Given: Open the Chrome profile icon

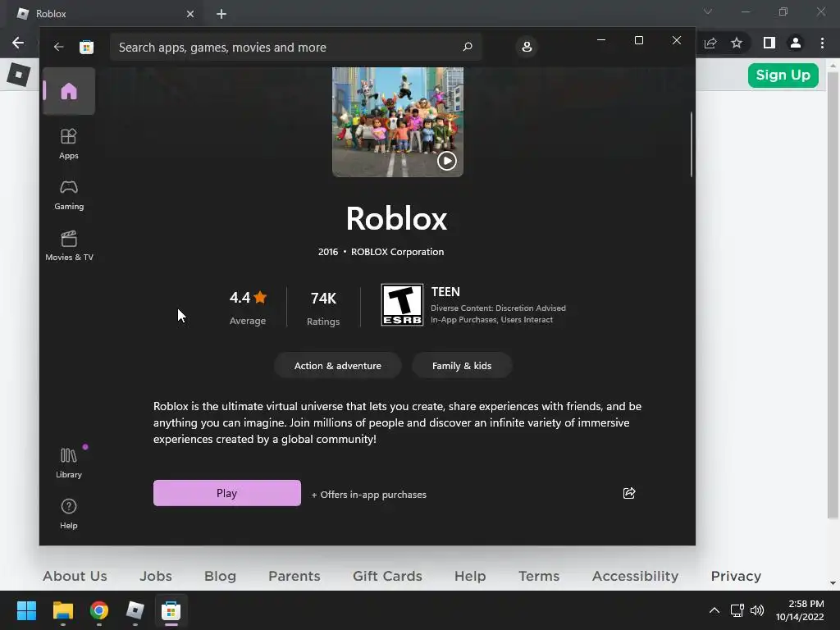Looking at the screenshot, I should [x=796, y=43].
